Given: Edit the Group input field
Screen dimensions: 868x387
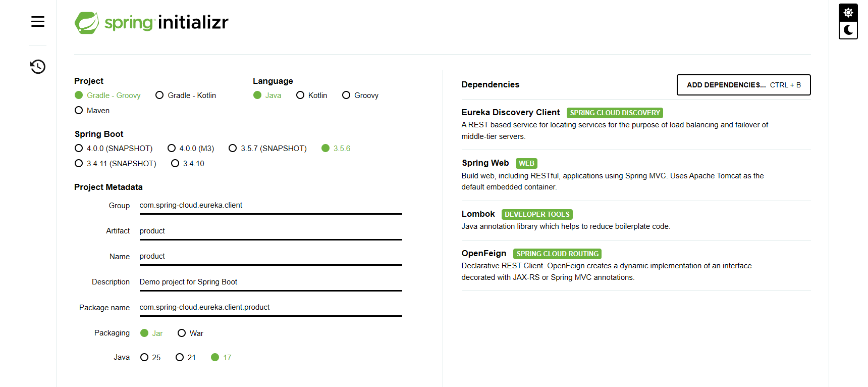Looking at the screenshot, I should [271, 205].
